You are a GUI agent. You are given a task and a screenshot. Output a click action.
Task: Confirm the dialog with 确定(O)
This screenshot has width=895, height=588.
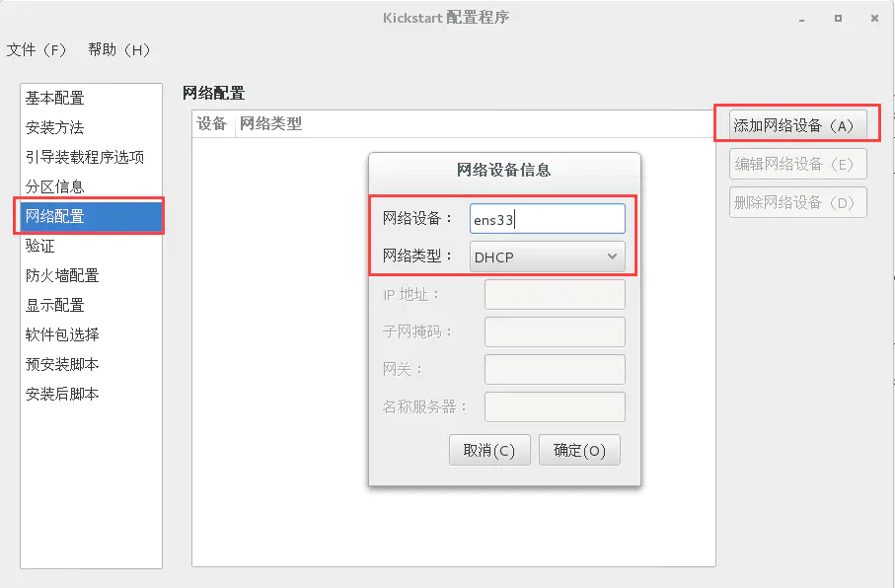579,450
